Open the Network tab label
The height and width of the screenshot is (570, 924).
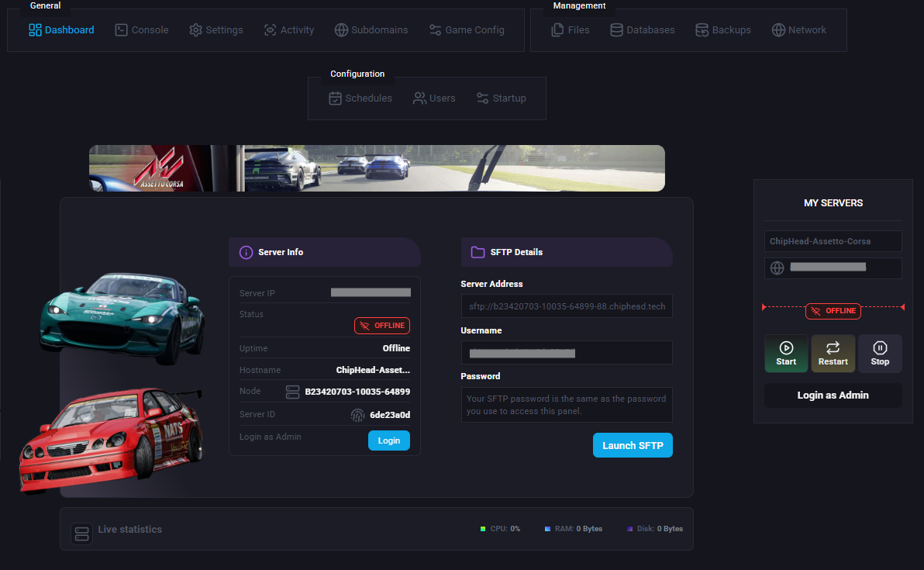[807, 30]
